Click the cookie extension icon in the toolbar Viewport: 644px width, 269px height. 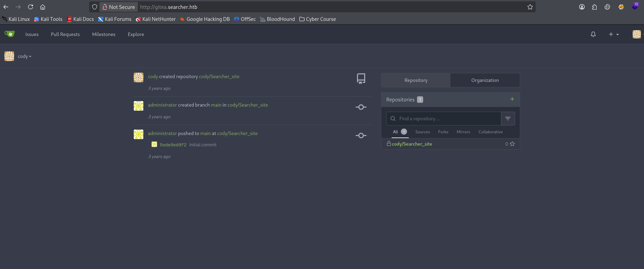click(607, 7)
